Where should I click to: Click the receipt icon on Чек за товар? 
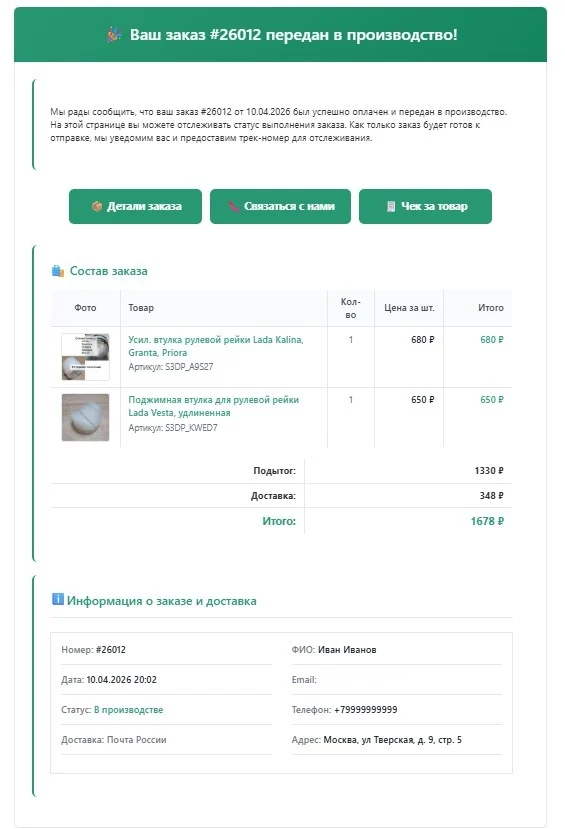pos(391,206)
